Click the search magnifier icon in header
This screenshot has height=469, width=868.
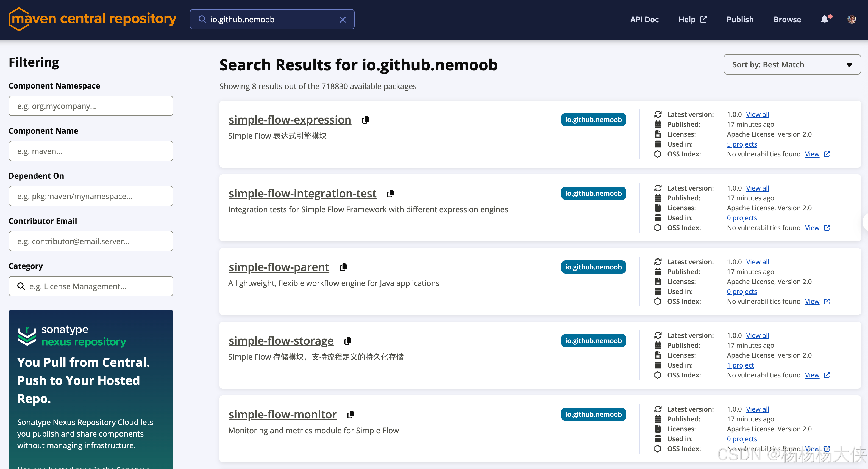point(202,19)
